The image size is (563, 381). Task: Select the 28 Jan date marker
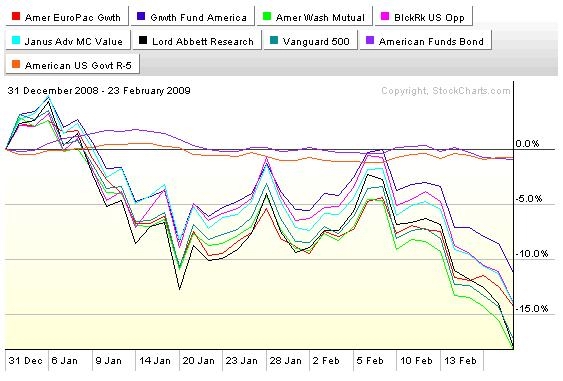pos(286,360)
